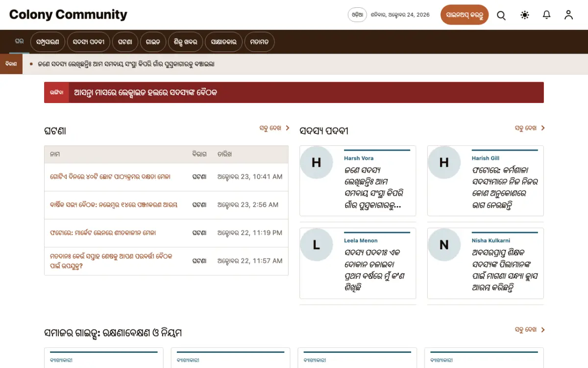Image resolution: width=588 pixels, height=368 pixels.
Task: Open author name Harish Gill
Action: point(486,158)
